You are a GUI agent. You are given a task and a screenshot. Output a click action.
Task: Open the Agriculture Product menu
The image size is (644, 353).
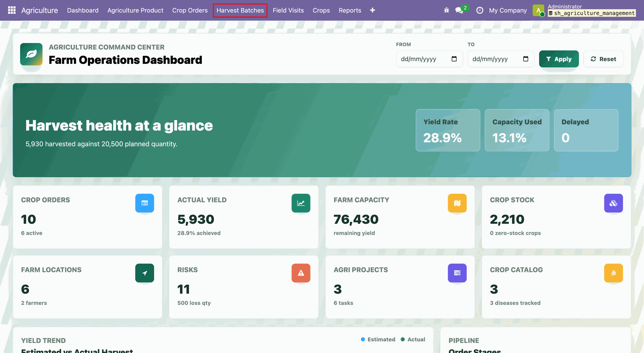[136, 10]
